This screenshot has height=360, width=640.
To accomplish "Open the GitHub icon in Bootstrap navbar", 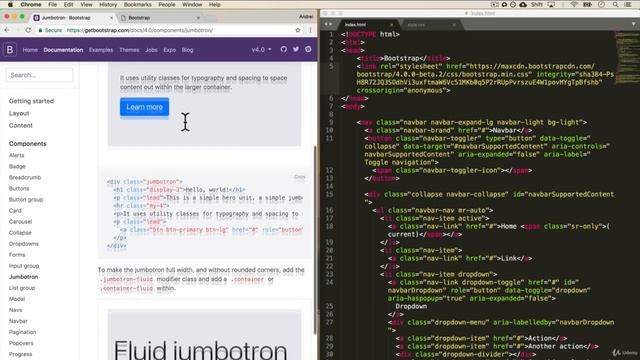I will 284,49.
